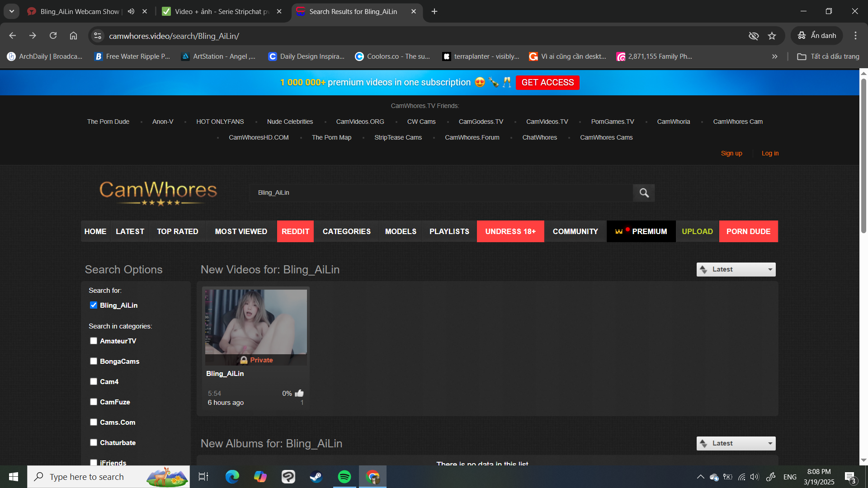Click the Sign up link
The width and height of the screenshot is (868, 488).
click(731, 153)
